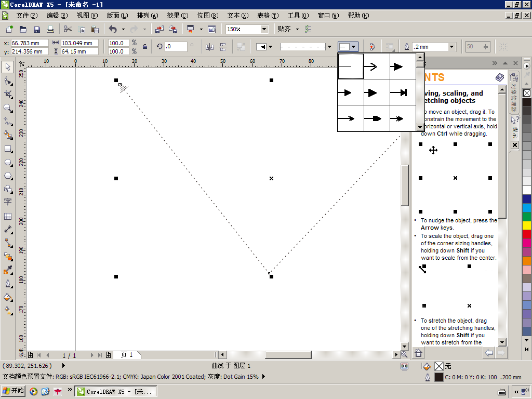
Task: Pick the yellow palette swatch
Action: tap(527, 225)
